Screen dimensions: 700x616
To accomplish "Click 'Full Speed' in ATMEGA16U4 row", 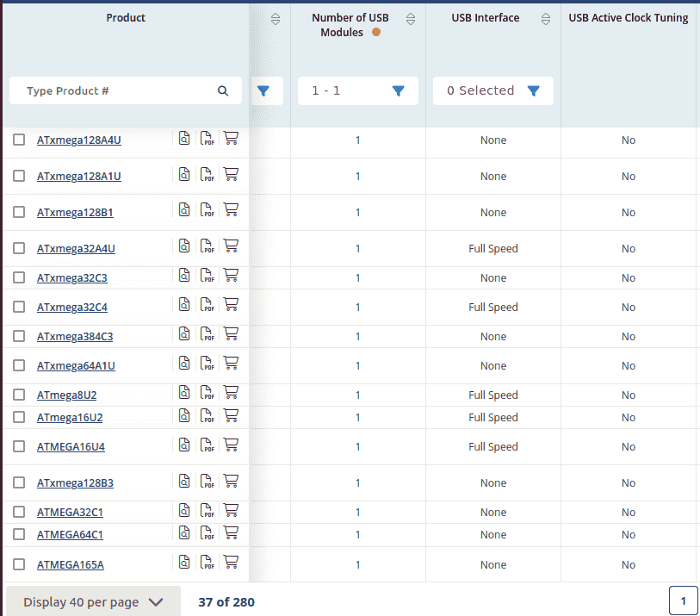I will [492, 446].
